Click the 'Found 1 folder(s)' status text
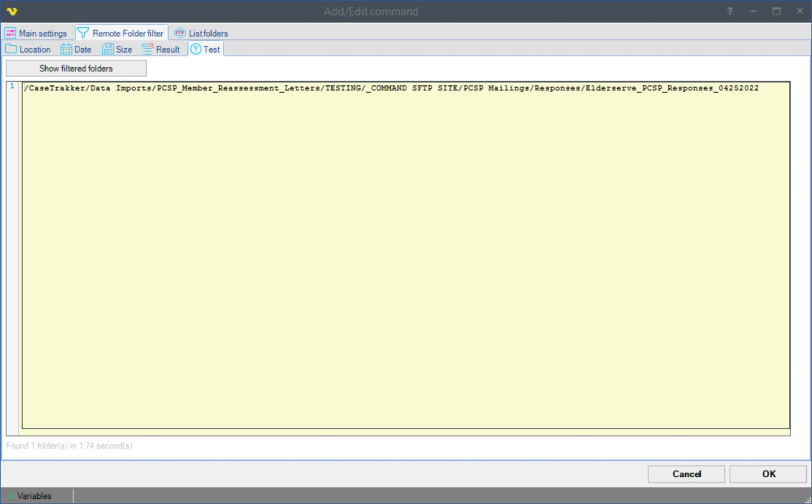Viewport: 812px width, 504px height. 69,445
